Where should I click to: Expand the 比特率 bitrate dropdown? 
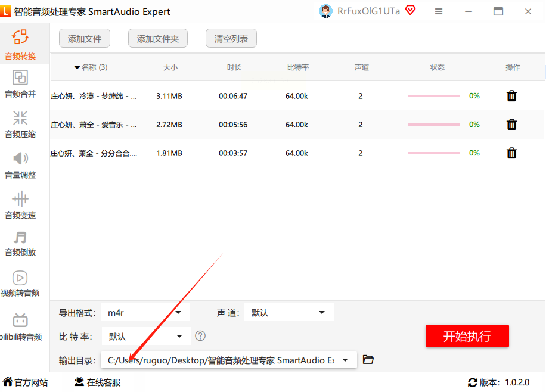pyautogui.click(x=146, y=336)
